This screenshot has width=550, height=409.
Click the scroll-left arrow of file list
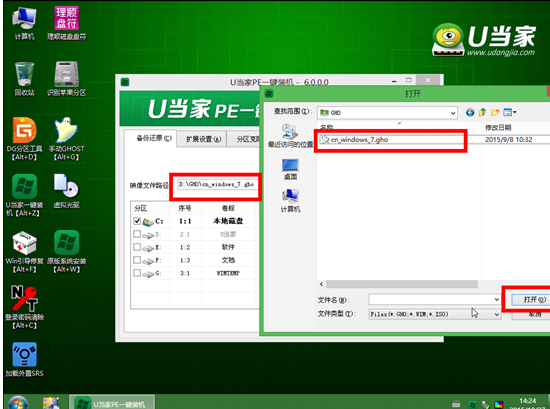(x=322, y=284)
